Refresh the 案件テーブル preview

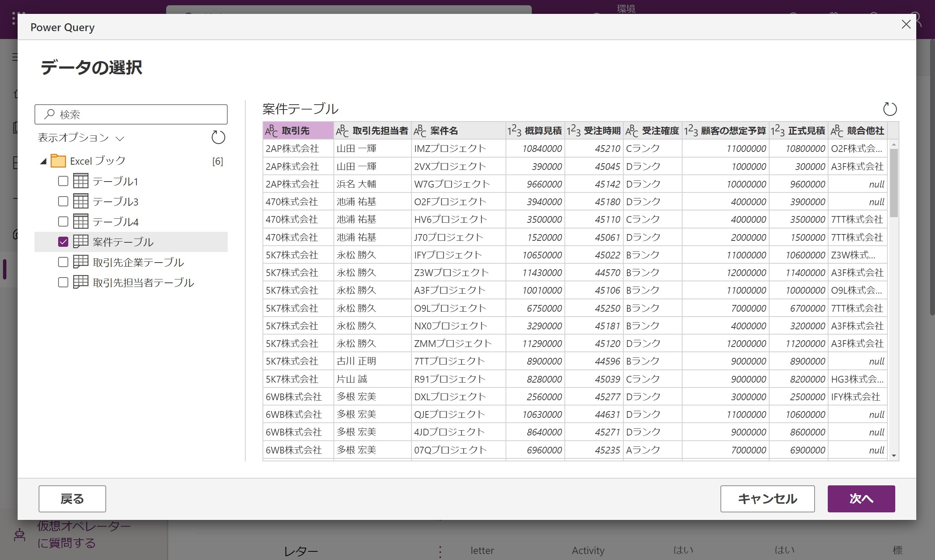pos(890,109)
